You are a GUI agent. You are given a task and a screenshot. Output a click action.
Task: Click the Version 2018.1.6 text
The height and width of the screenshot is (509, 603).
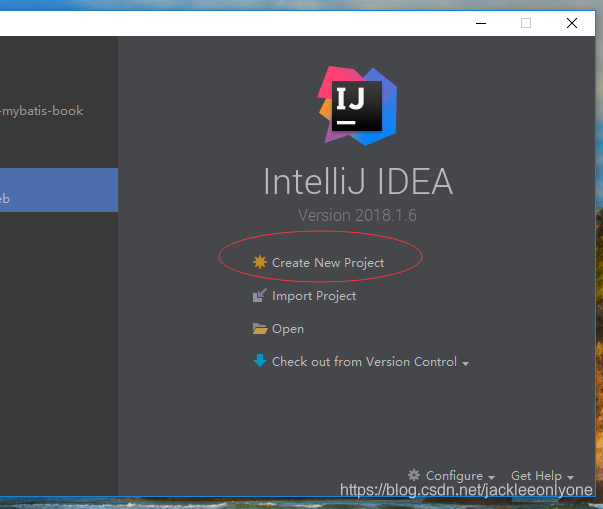[357, 215]
